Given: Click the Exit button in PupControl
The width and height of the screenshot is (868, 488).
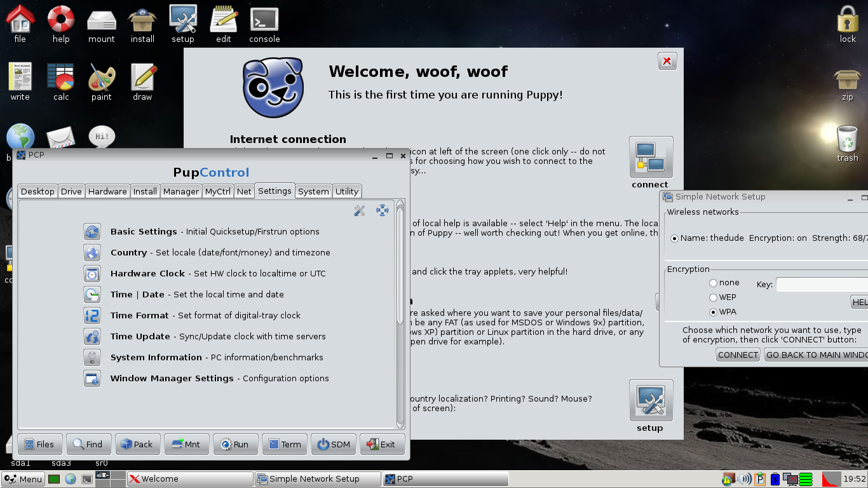Looking at the screenshot, I should pyautogui.click(x=382, y=444).
